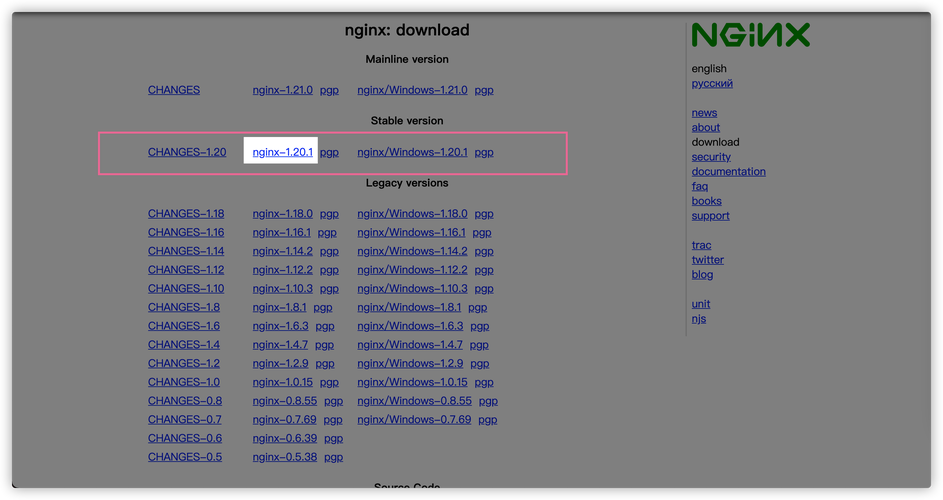The image size is (943, 500).
Task: Open CHANGES-1.2 link
Action: point(183,363)
